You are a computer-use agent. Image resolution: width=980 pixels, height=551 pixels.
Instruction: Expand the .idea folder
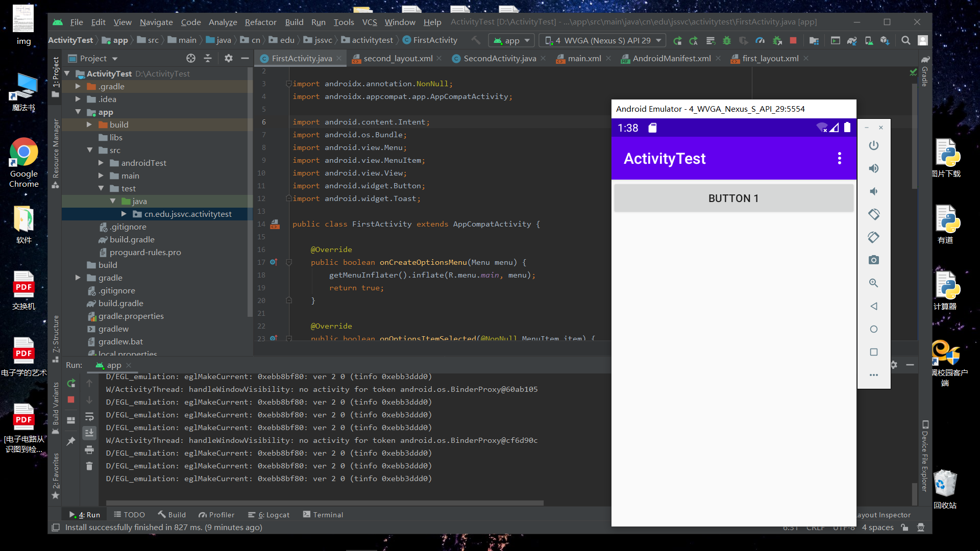(78, 99)
